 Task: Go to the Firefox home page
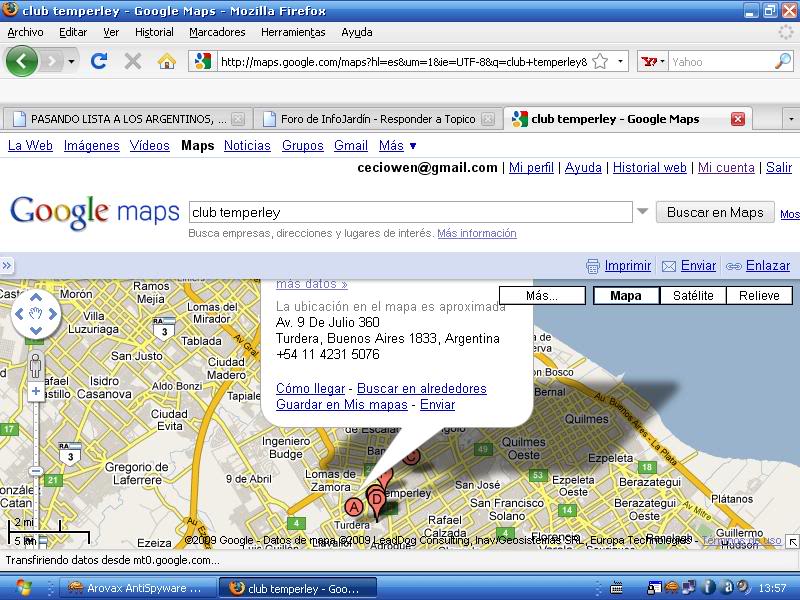pyautogui.click(x=166, y=62)
